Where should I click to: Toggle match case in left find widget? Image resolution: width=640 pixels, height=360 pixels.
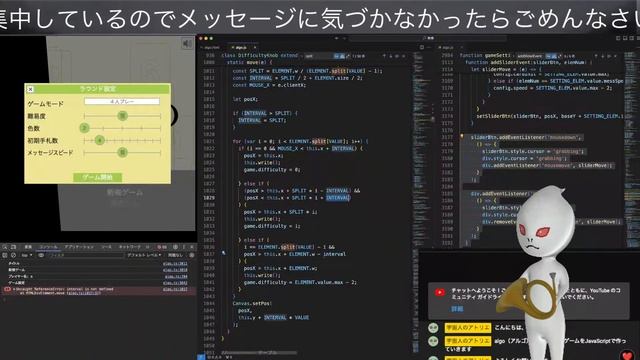point(336,56)
